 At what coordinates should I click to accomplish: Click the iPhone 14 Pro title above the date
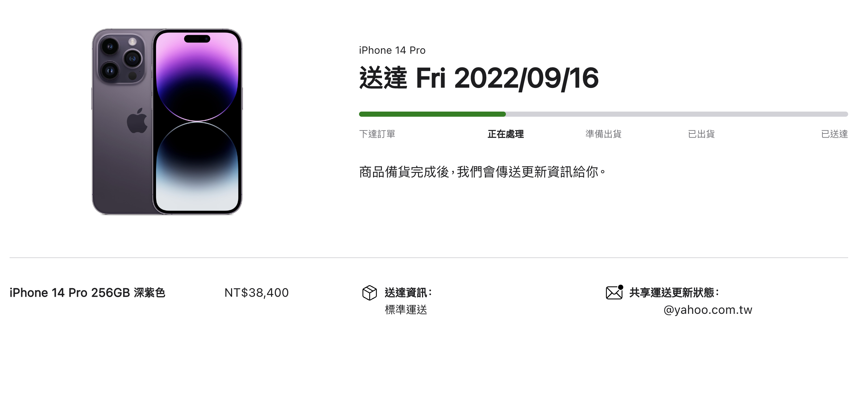point(392,50)
